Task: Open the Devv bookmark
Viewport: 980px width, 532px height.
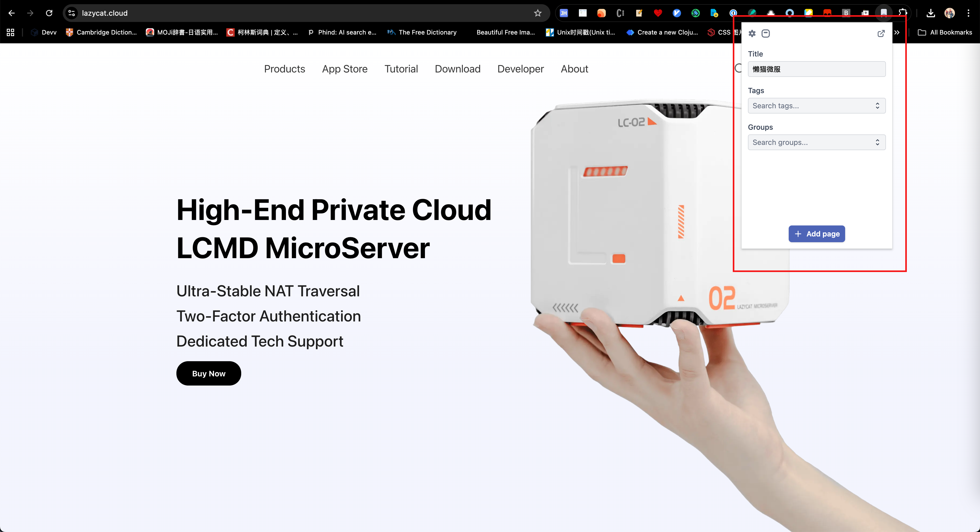Action: [x=44, y=32]
